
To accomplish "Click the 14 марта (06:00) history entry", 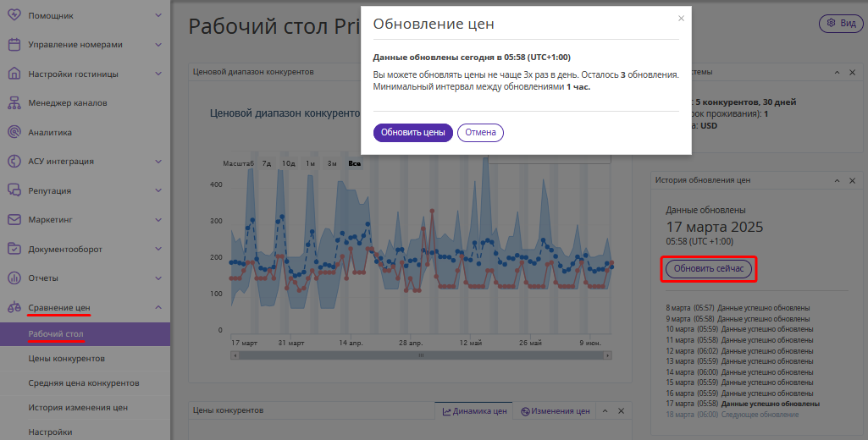I will [x=739, y=372].
